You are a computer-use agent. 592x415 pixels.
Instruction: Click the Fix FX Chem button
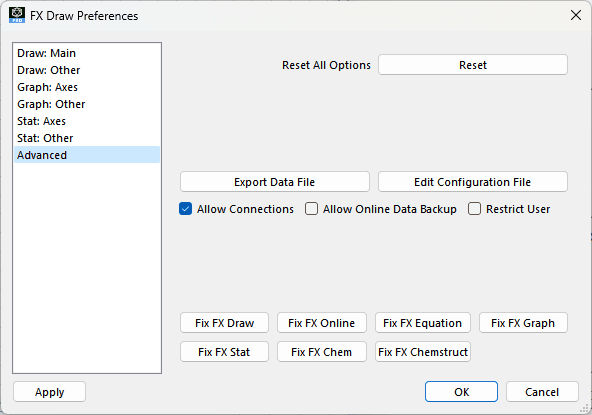pyautogui.click(x=322, y=352)
